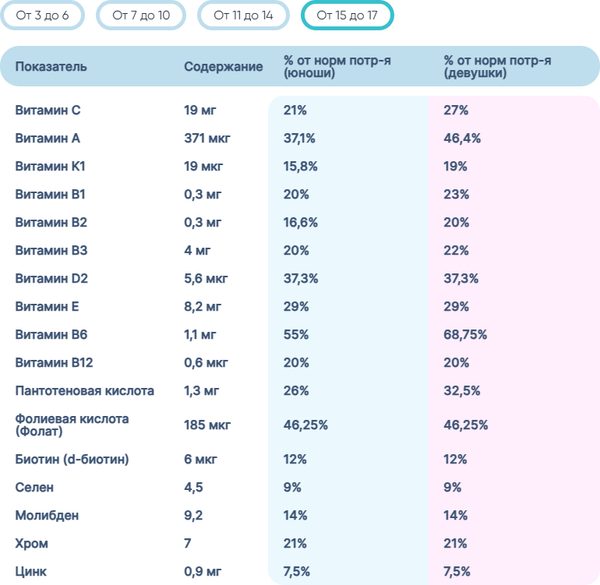Select the '185 мкг' content cell
Viewport: 600px width, 585px height.
(208, 425)
